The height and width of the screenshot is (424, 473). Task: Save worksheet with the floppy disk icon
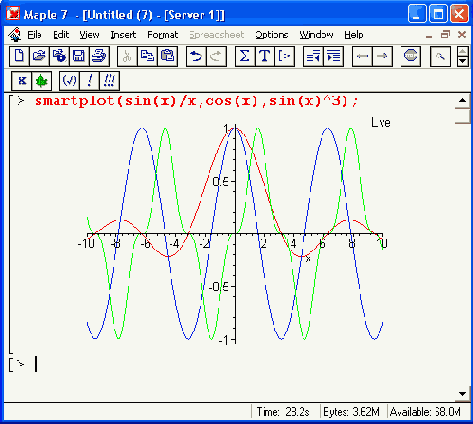pos(79,56)
